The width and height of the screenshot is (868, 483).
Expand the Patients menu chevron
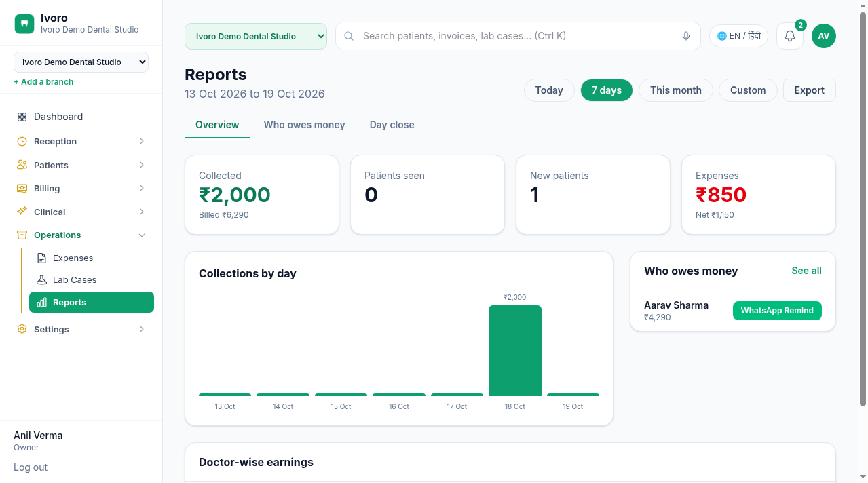(x=142, y=165)
